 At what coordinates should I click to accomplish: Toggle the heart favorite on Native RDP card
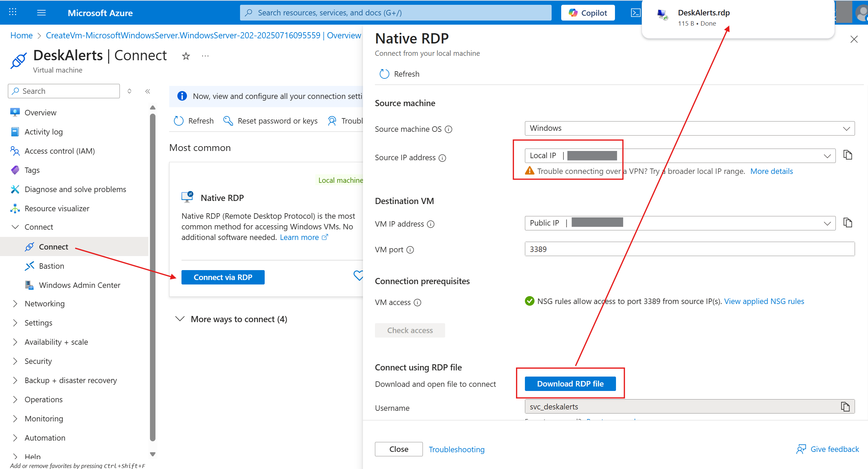358,276
